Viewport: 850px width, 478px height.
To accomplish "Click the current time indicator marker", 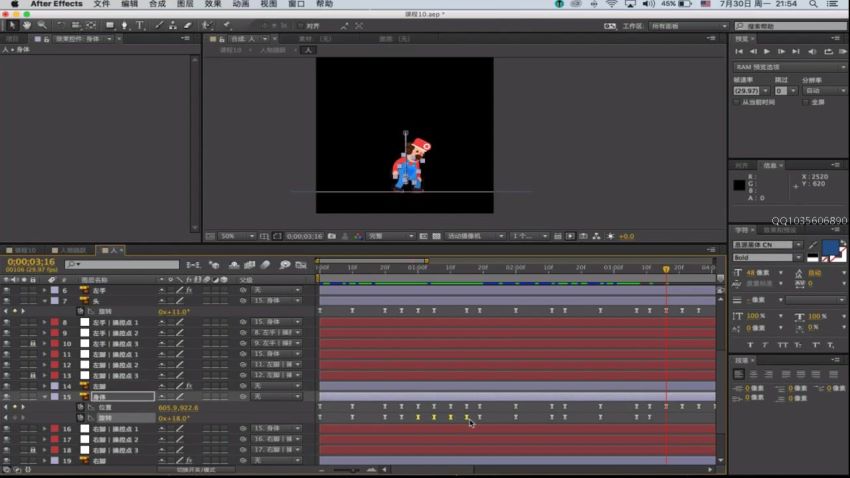I will (666, 269).
